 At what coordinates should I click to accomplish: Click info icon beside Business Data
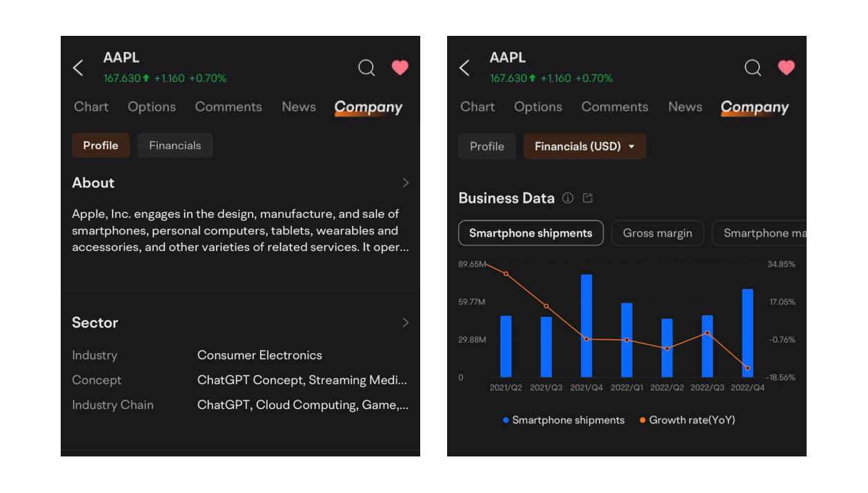tap(568, 199)
